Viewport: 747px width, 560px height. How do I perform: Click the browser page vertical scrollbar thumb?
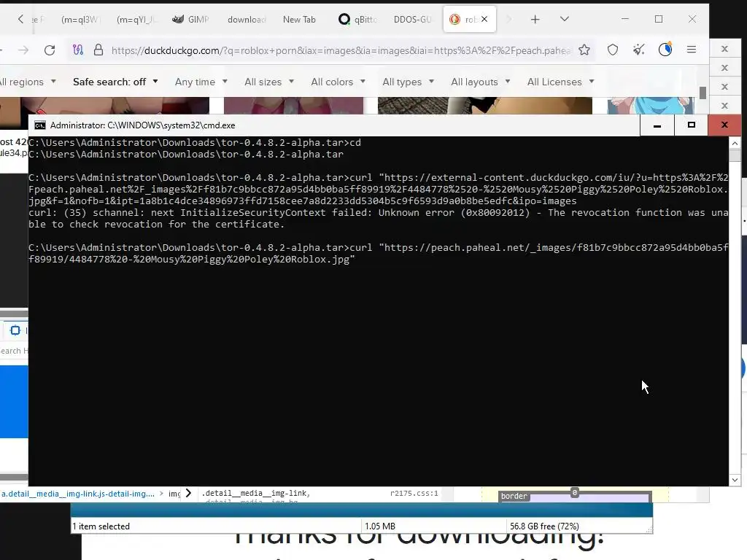(x=703, y=93)
